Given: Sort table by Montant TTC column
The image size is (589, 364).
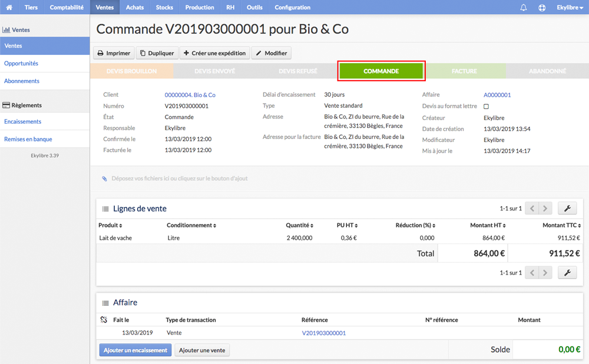Looking at the screenshot, I should (x=561, y=226).
